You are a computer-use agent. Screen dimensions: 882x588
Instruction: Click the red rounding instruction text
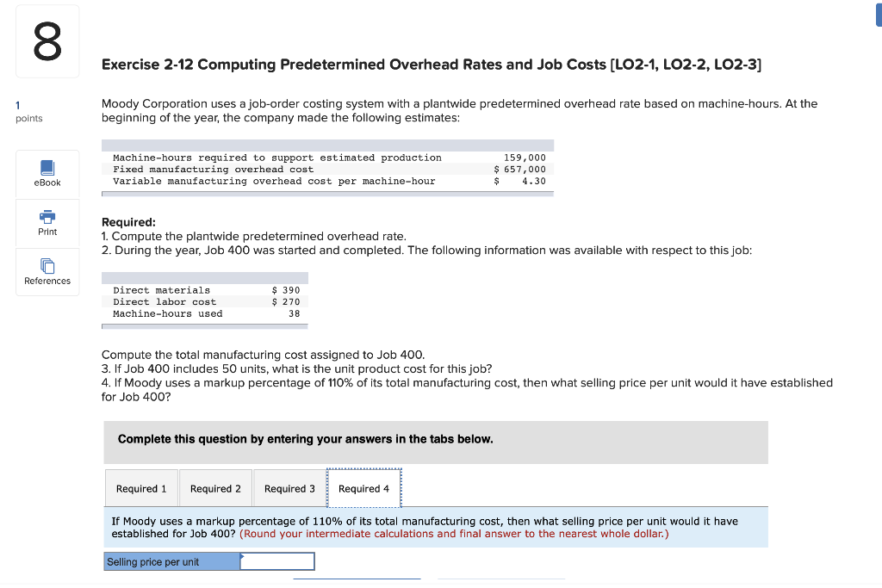point(454,534)
